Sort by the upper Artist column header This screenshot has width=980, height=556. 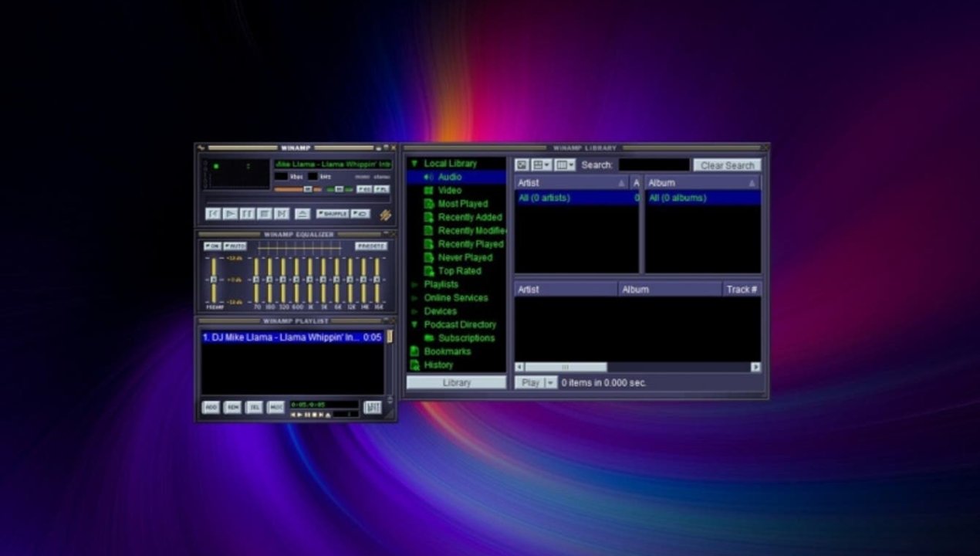pos(572,183)
